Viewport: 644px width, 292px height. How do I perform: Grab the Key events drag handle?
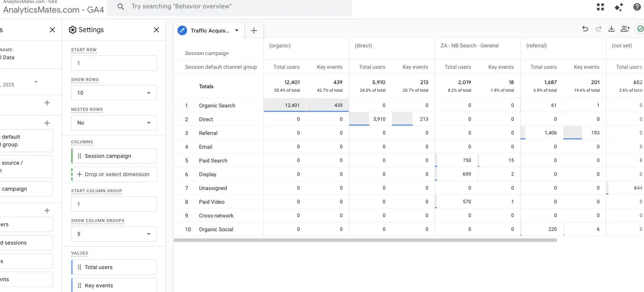click(x=80, y=286)
